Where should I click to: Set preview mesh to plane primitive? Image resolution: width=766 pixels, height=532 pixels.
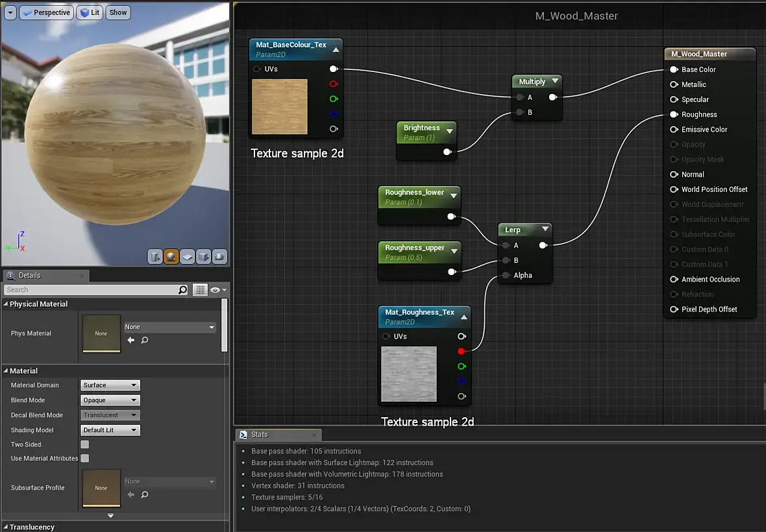pyautogui.click(x=188, y=257)
